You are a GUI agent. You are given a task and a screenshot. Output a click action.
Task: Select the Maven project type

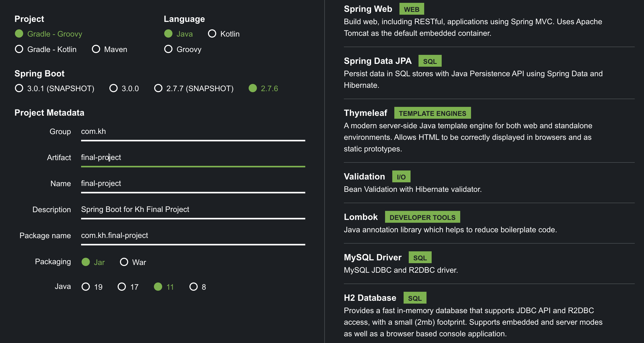96,49
